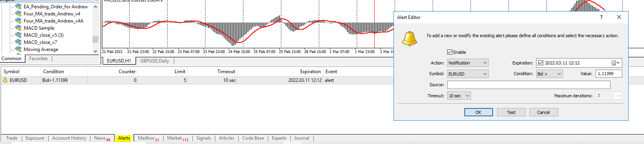Open the Journal tab
Screen dimensions: 644x144
[301, 138]
